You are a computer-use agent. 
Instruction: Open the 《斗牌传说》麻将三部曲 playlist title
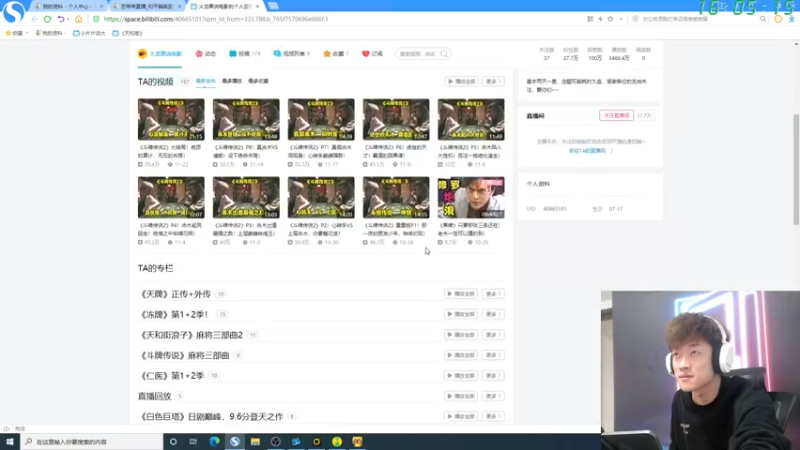tap(184, 355)
